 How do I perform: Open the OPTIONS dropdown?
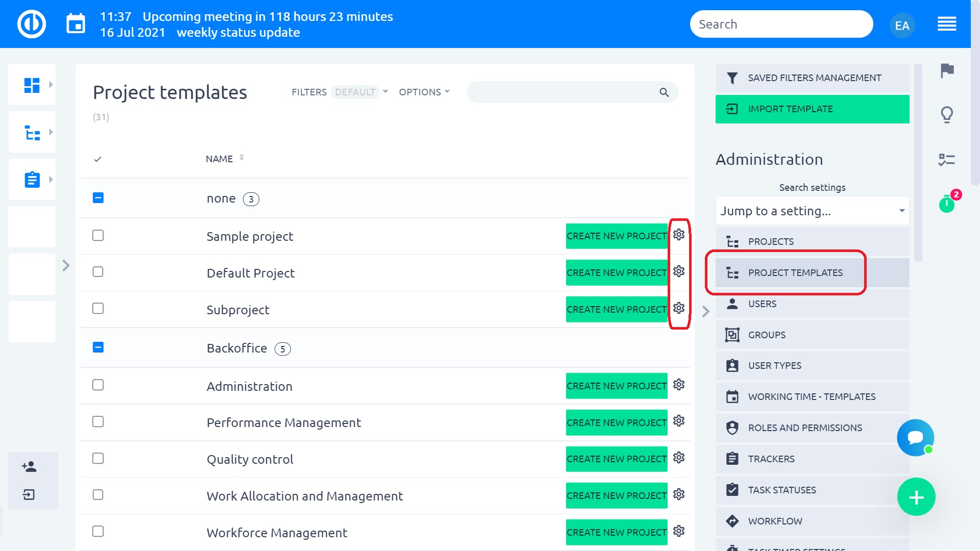coord(424,92)
